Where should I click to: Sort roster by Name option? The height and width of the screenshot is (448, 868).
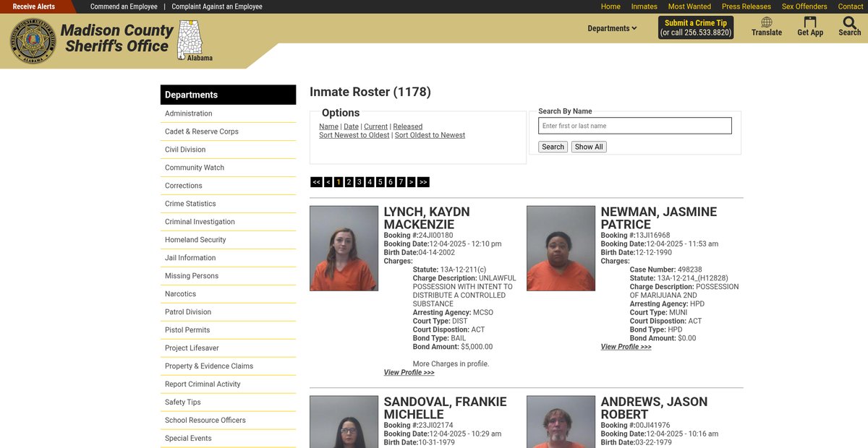coord(328,126)
